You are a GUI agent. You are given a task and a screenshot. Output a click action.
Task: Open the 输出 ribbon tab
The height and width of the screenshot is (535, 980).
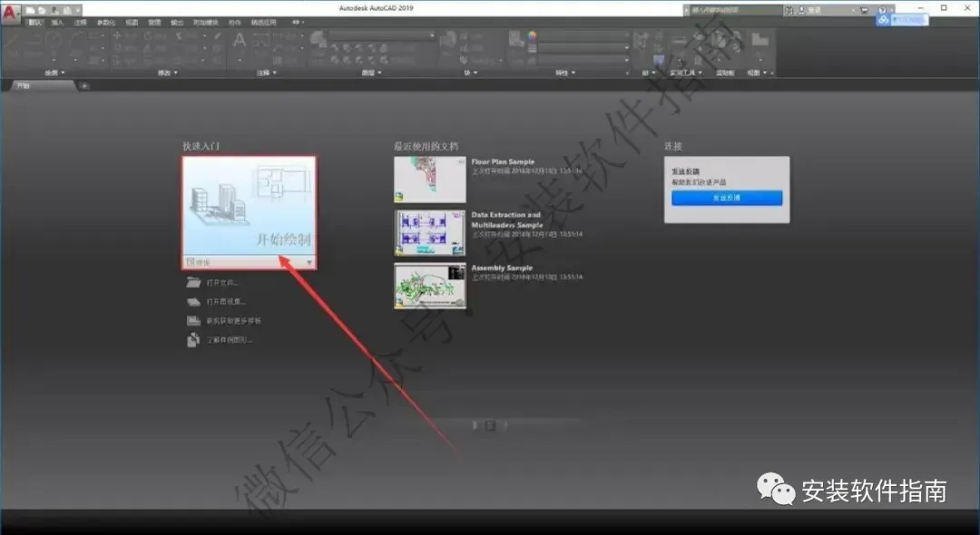tap(178, 23)
